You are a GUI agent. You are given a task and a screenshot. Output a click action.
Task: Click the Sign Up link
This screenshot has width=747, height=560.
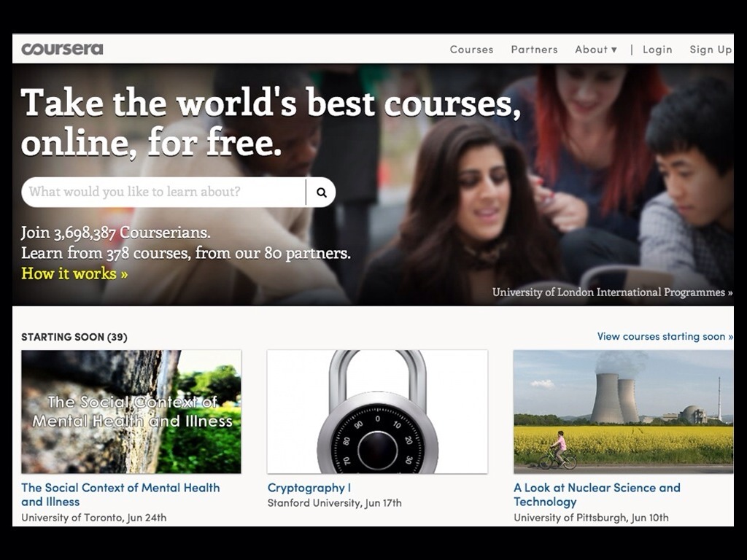click(711, 50)
